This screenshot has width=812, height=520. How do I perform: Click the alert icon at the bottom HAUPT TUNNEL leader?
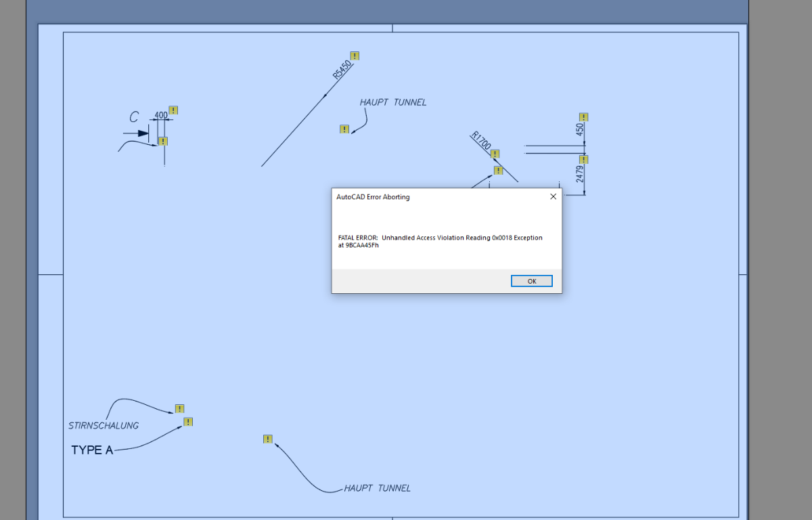pyautogui.click(x=268, y=439)
